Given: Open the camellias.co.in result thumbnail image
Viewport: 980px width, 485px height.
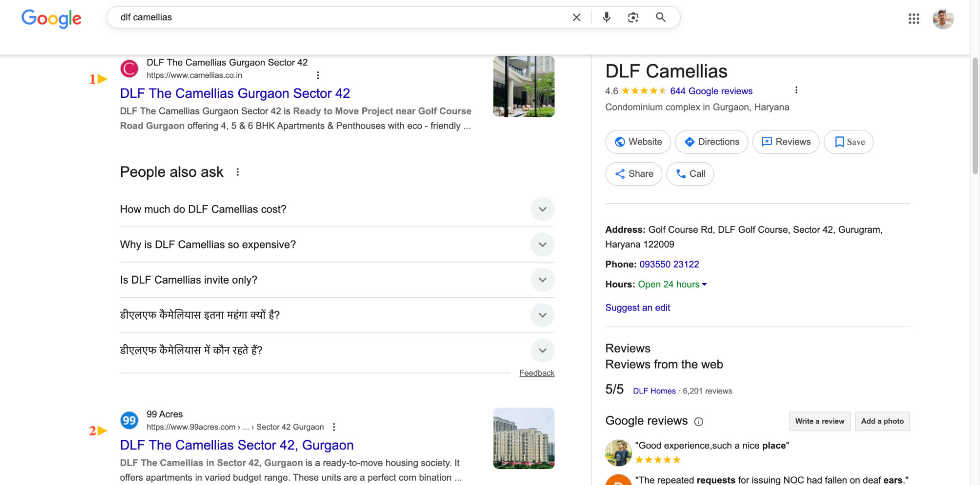Looking at the screenshot, I should click(524, 86).
